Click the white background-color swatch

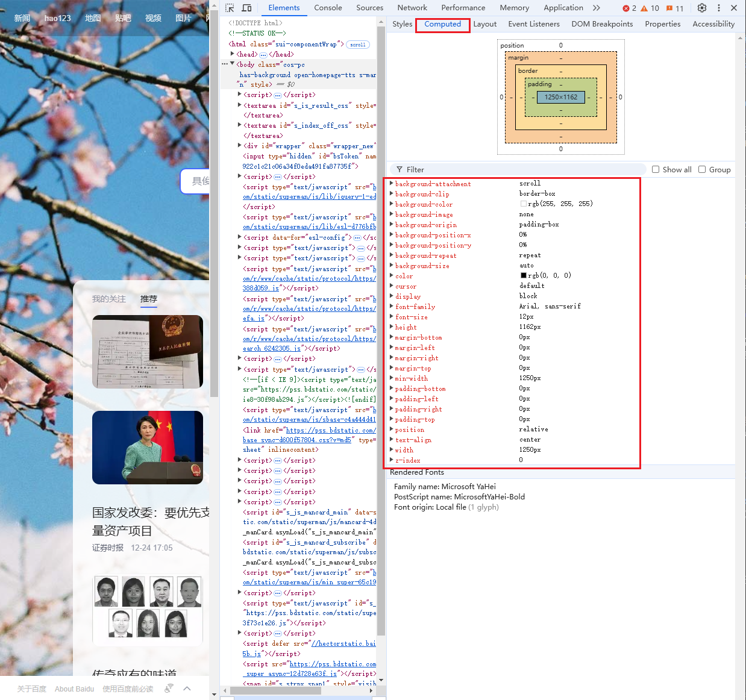click(x=524, y=204)
